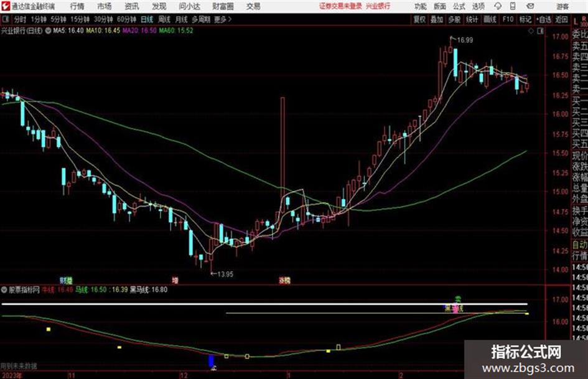Click the 13.95 low price label

coord(225,274)
